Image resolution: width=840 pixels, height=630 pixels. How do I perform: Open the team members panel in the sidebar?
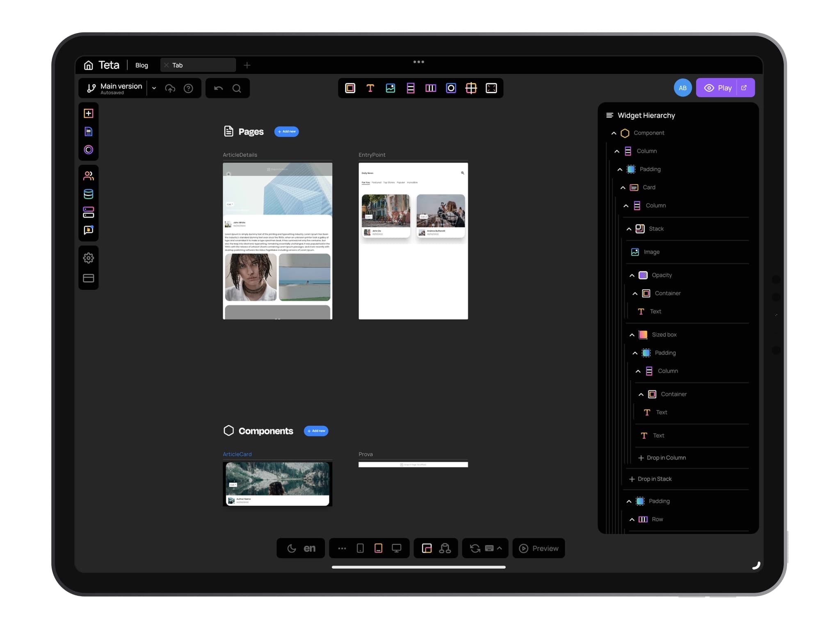pos(89,175)
